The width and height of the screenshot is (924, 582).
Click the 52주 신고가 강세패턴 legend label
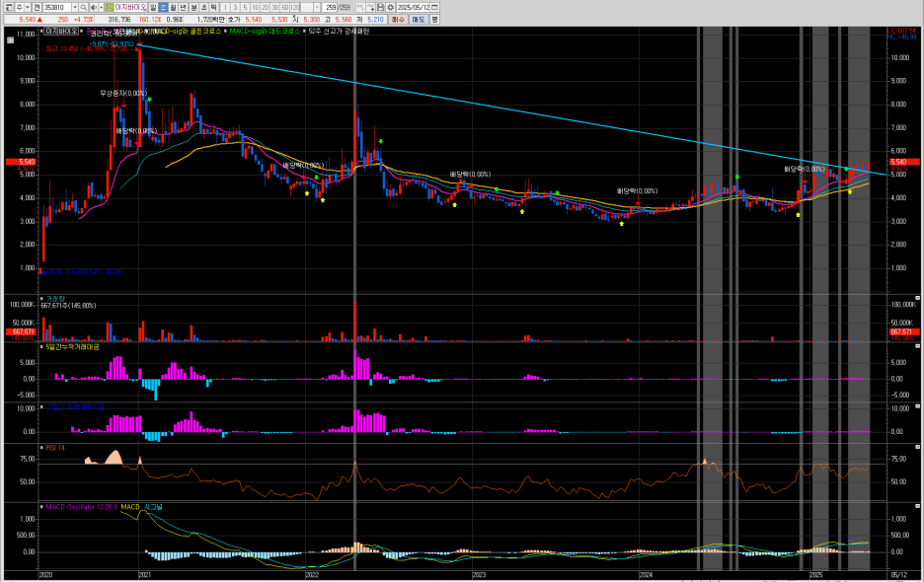coord(339,32)
